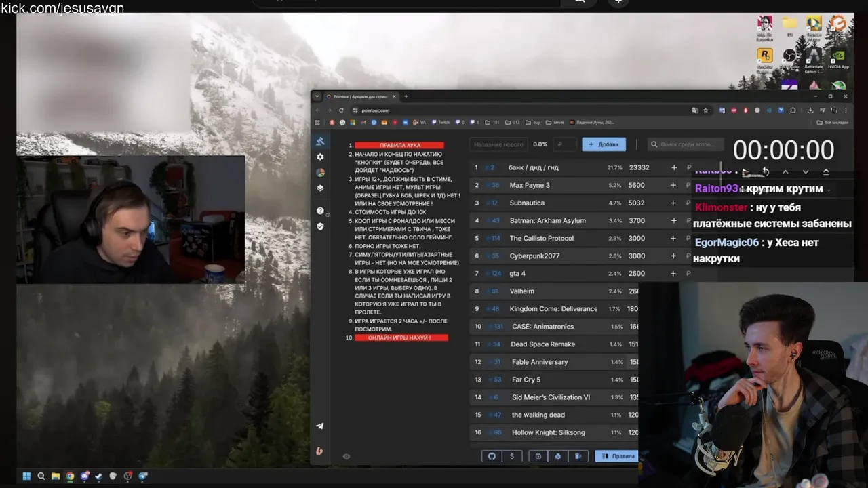Add points to банк / днд / гнд lot
Viewport: 868px width, 488px height.
tap(673, 167)
